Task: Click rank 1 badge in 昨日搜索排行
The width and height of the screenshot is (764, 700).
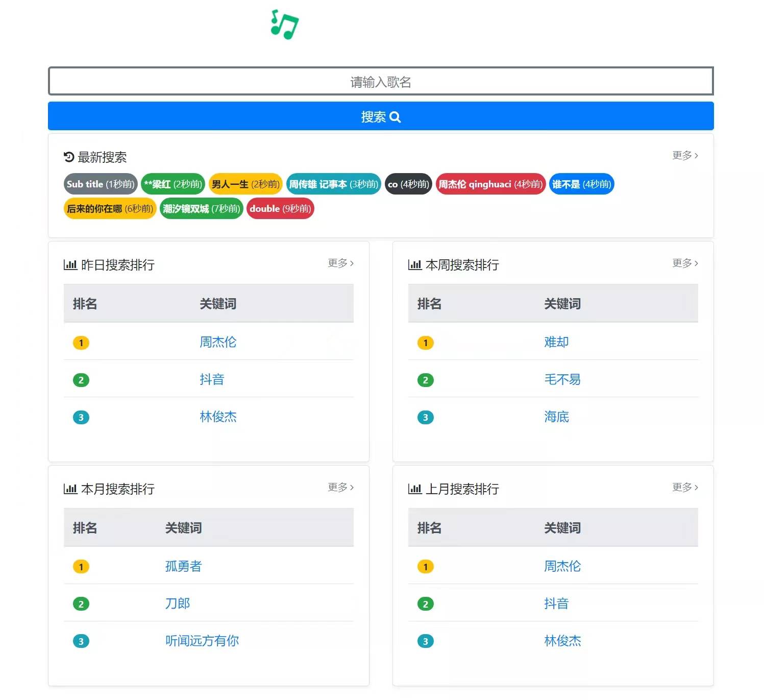Action: point(81,343)
